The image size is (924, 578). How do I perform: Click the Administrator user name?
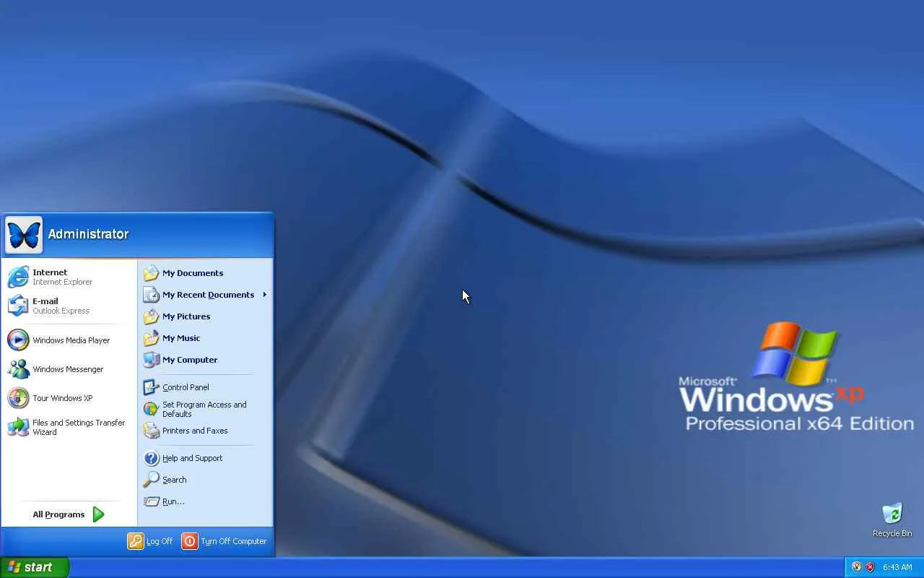[x=88, y=234]
